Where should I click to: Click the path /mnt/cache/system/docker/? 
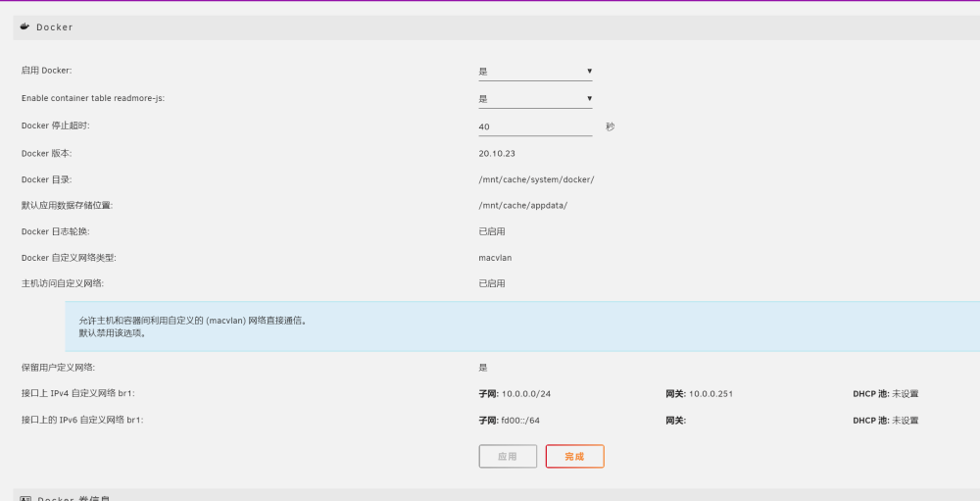[x=536, y=179]
